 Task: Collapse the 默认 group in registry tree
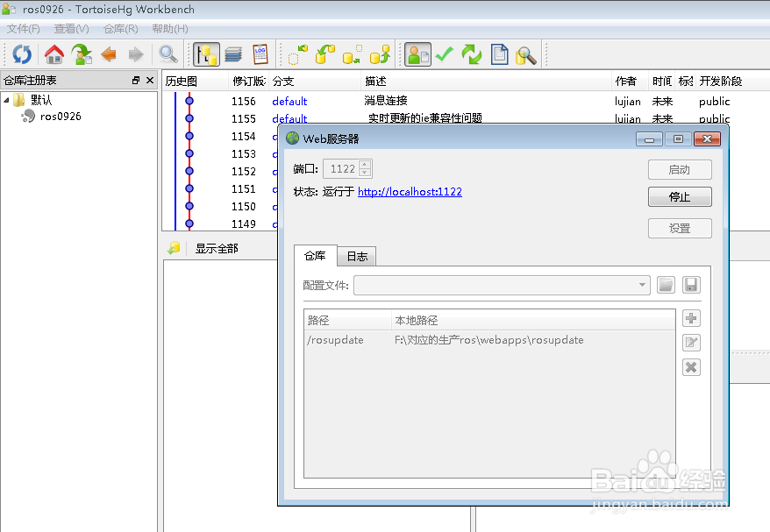[x=6, y=100]
